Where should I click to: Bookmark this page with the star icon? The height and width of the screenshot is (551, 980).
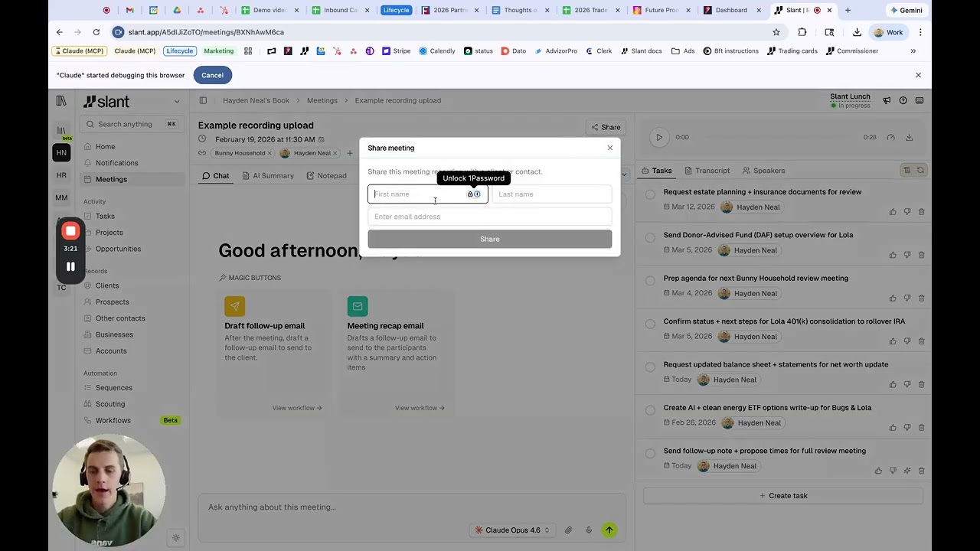point(776,32)
